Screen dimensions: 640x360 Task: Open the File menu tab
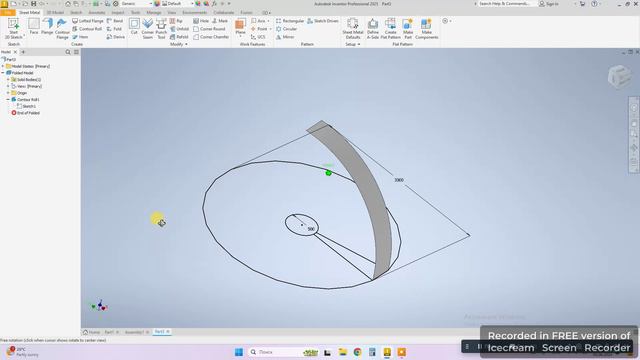(x=7, y=13)
